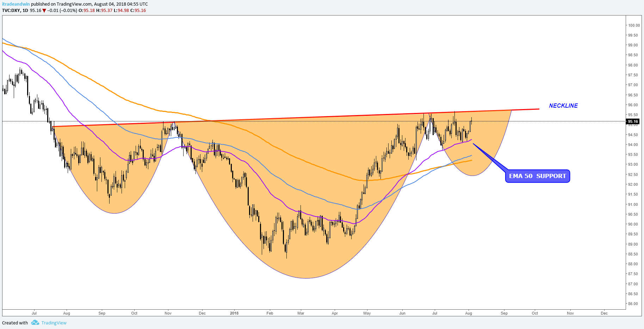Open the TradingView link at bottom
The image size is (644, 329).
tap(54, 323)
